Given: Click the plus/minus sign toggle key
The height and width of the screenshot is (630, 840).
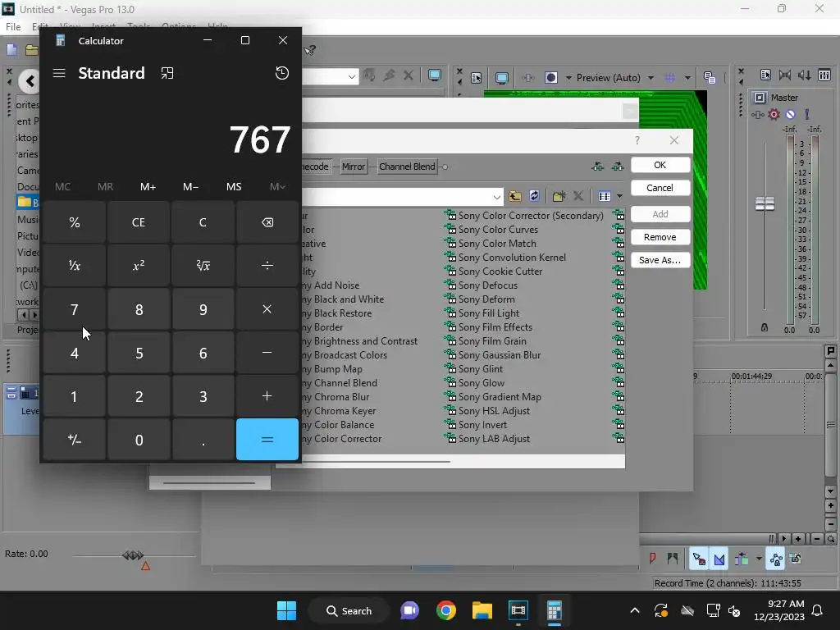Looking at the screenshot, I should (x=75, y=440).
